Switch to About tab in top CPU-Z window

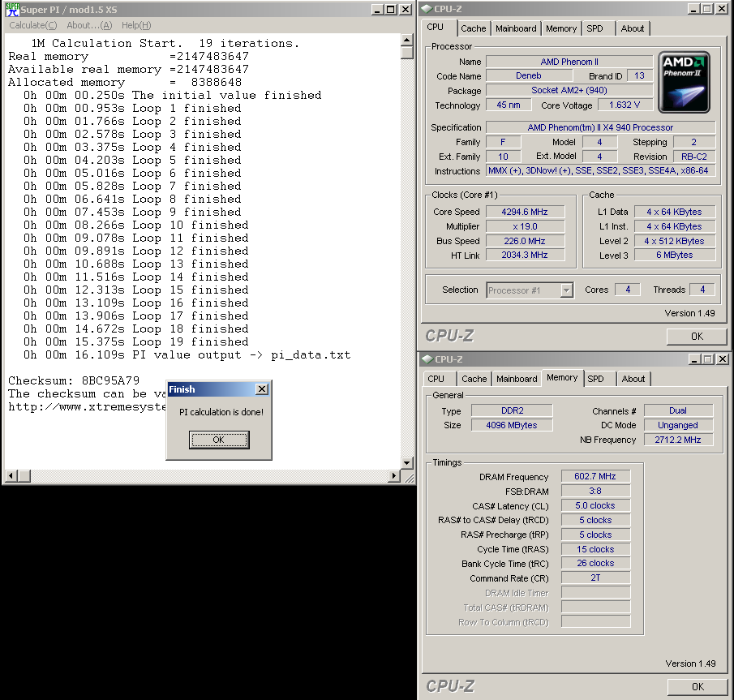tap(633, 28)
